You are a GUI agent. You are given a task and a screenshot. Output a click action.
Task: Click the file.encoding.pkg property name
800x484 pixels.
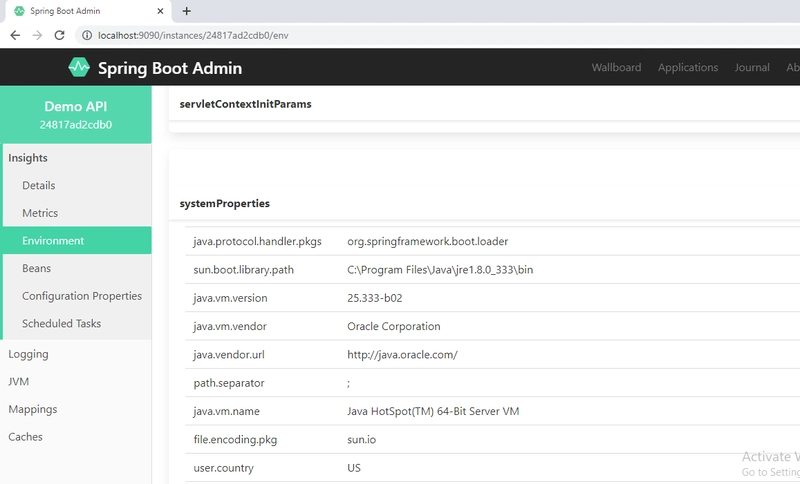click(x=235, y=440)
